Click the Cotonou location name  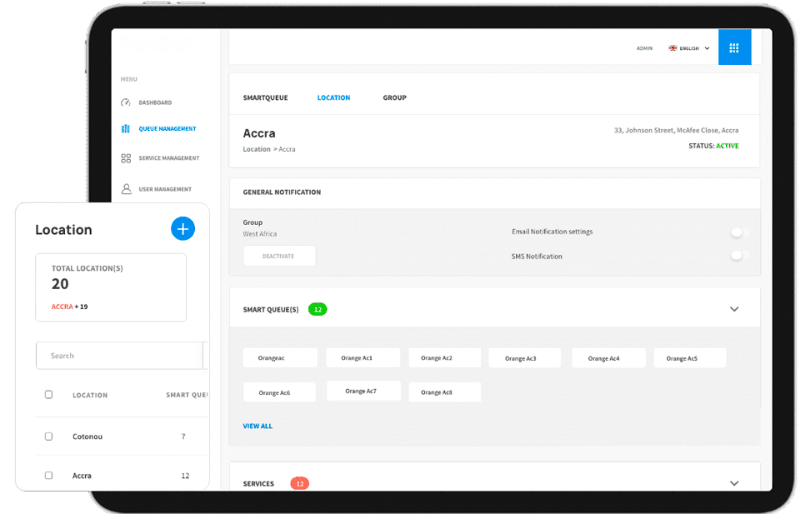tap(87, 436)
